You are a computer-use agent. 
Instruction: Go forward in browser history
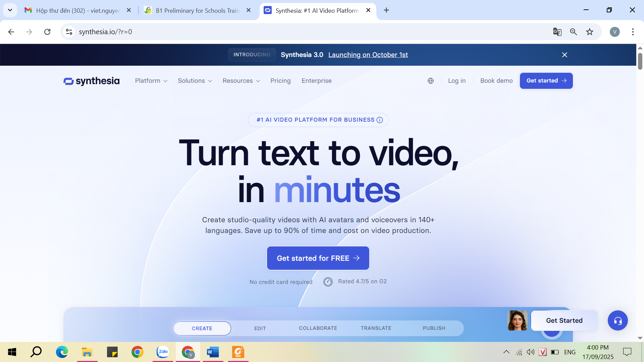[x=29, y=32]
